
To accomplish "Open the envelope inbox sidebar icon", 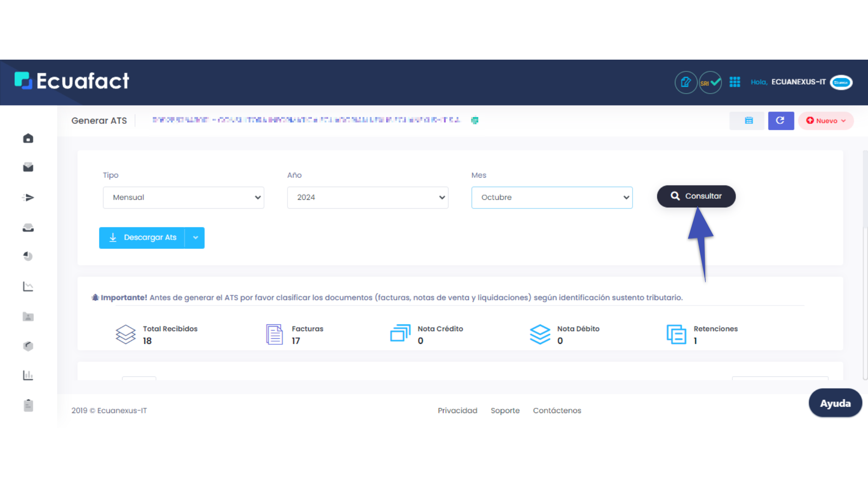I will point(28,168).
